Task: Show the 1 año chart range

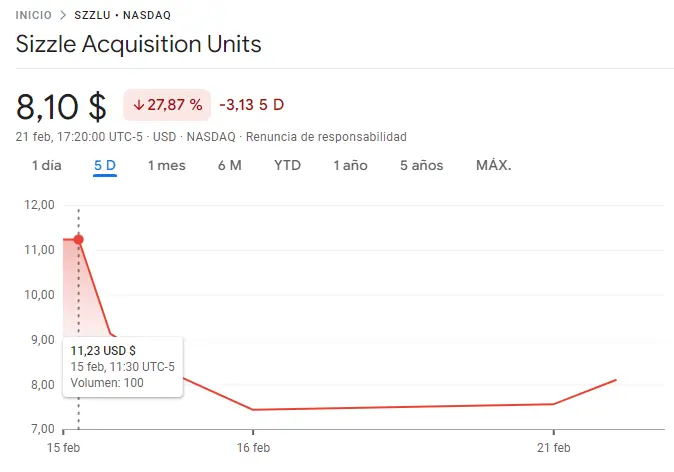Action: 350,166
